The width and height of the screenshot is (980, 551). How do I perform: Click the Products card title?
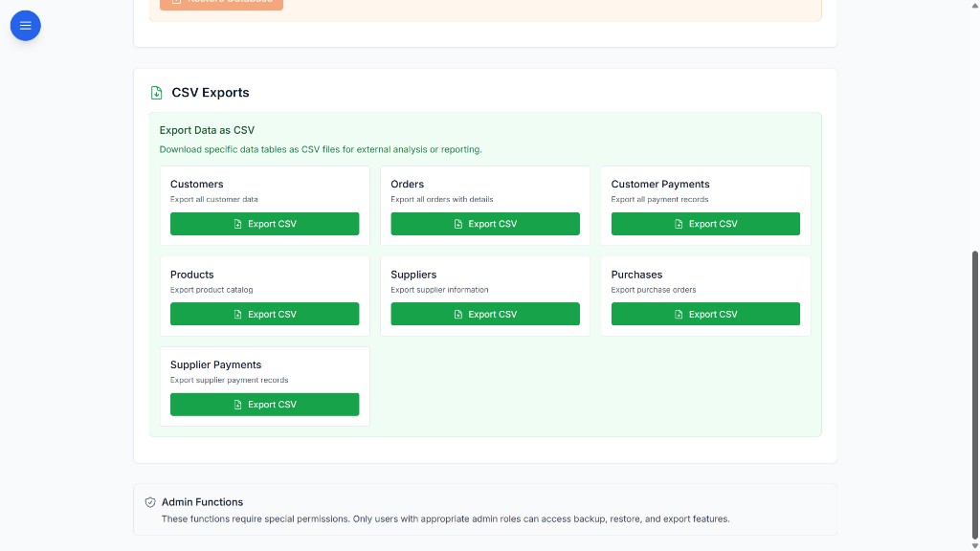pyautogui.click(x=191, y=275)
